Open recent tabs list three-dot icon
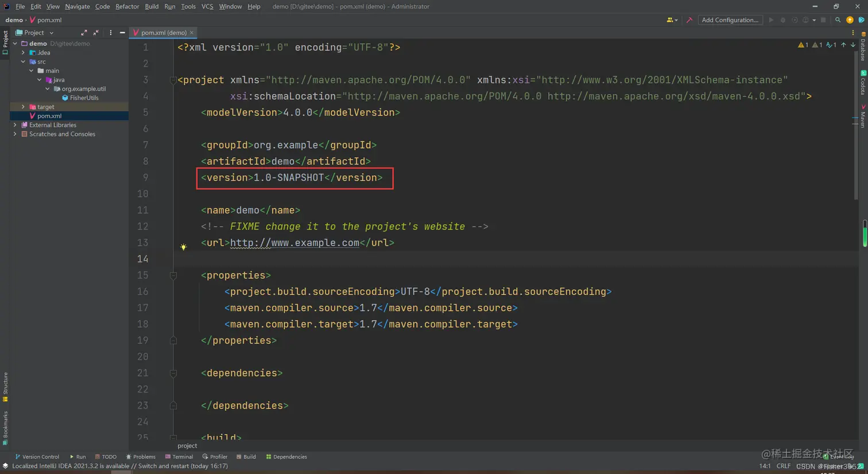The width and height of the screenshot is (868, 474). [x=852, y=33]
